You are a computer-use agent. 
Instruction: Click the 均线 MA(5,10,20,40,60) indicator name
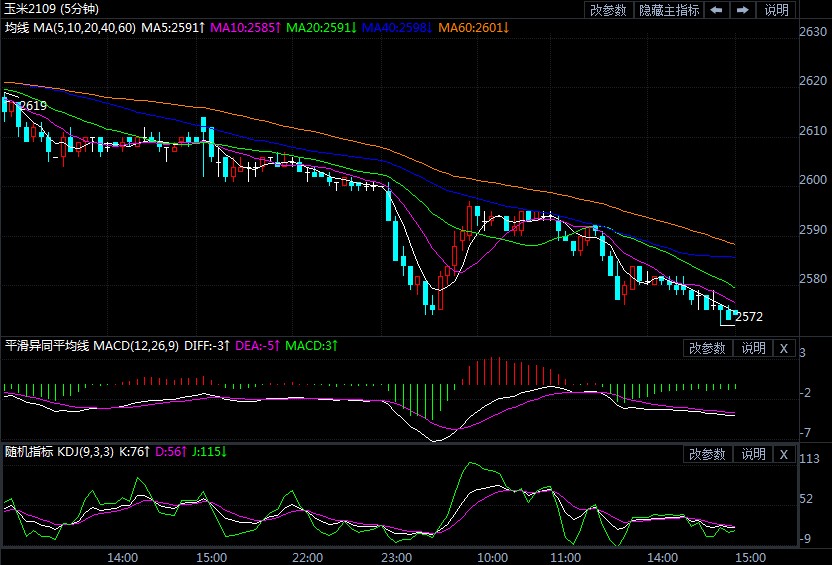[x=68, y=27]
